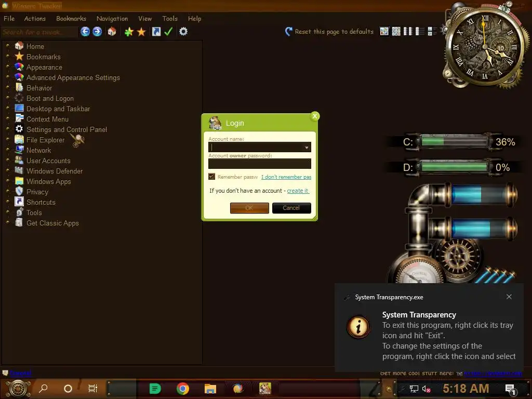Open the Navigation menu
The height and width of the screenshot is (399, 532).
(112, 18)
